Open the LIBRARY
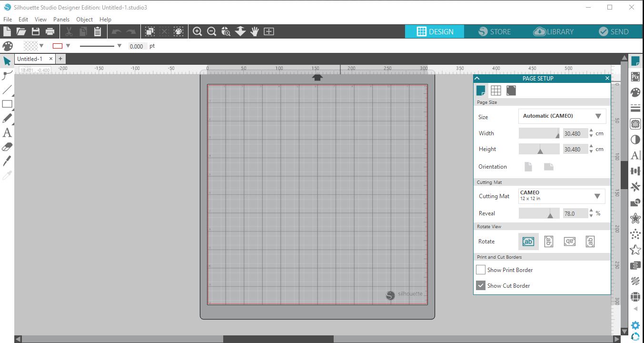The height and width of the screenshot is (343, 644). [554, 31]
